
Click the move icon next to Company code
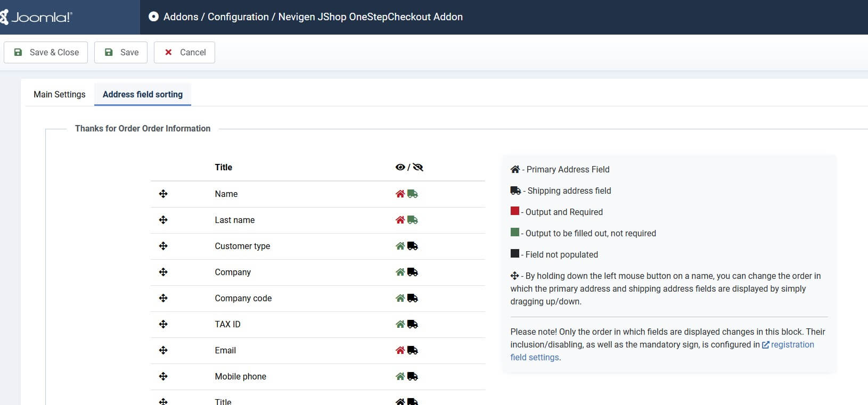pyautogui.click(x=163, y=298)
